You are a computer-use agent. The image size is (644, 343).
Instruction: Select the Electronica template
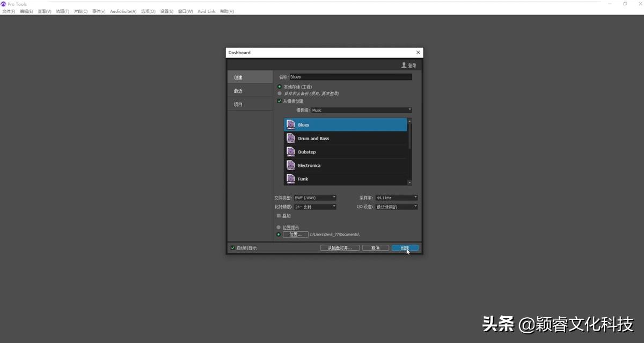click(x=346, y=165)
